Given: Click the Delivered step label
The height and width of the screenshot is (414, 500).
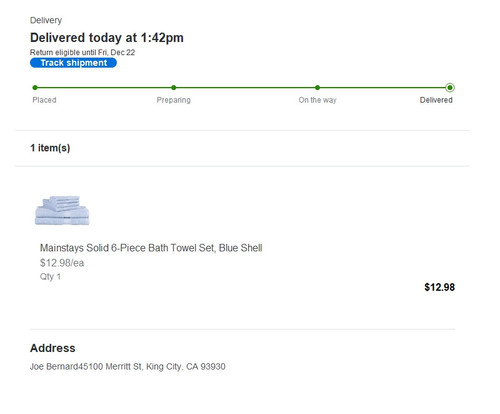Looking at the screenshot, I should [436, 100].
